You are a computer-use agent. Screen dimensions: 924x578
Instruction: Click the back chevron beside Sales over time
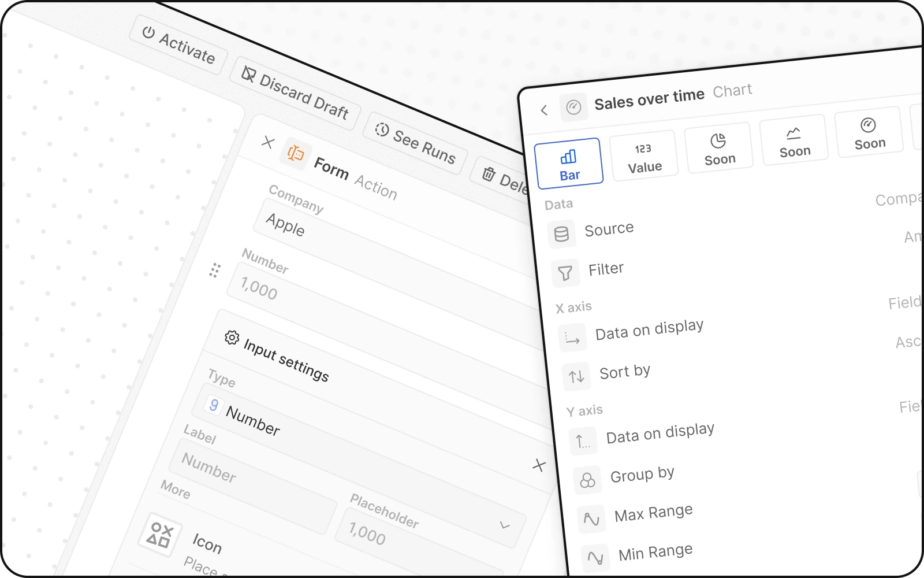(544, 110)
